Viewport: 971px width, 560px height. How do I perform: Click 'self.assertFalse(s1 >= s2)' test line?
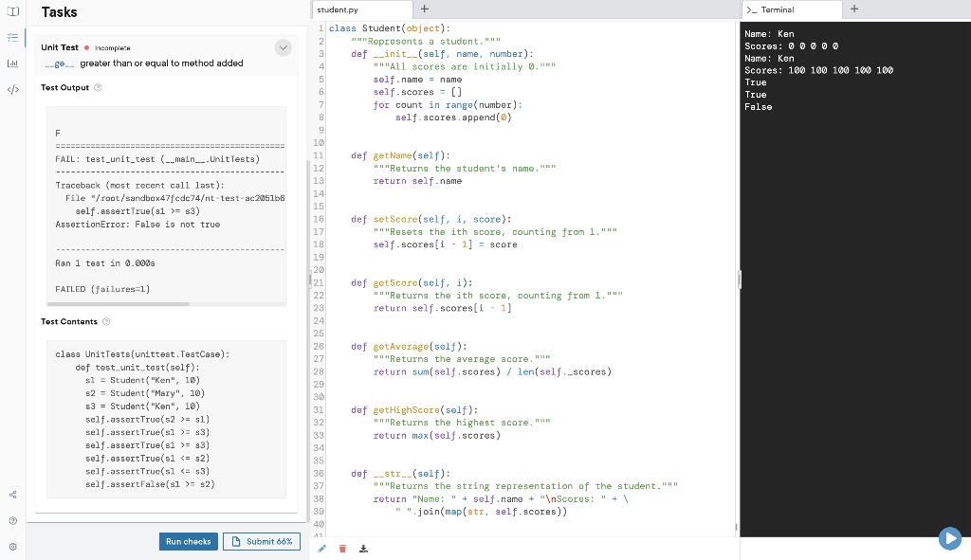click(150, 484)
